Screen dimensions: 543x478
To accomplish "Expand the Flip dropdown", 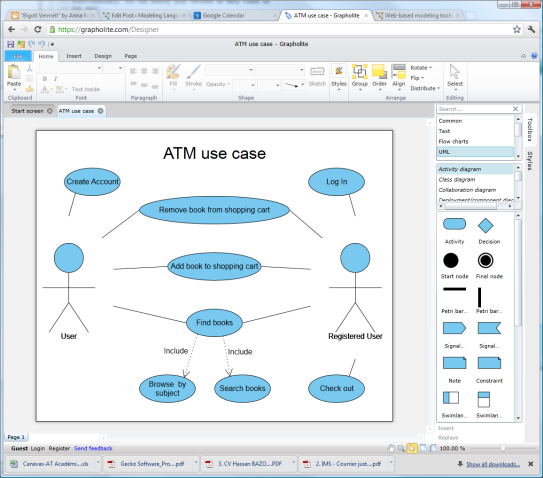I will 417,78.
